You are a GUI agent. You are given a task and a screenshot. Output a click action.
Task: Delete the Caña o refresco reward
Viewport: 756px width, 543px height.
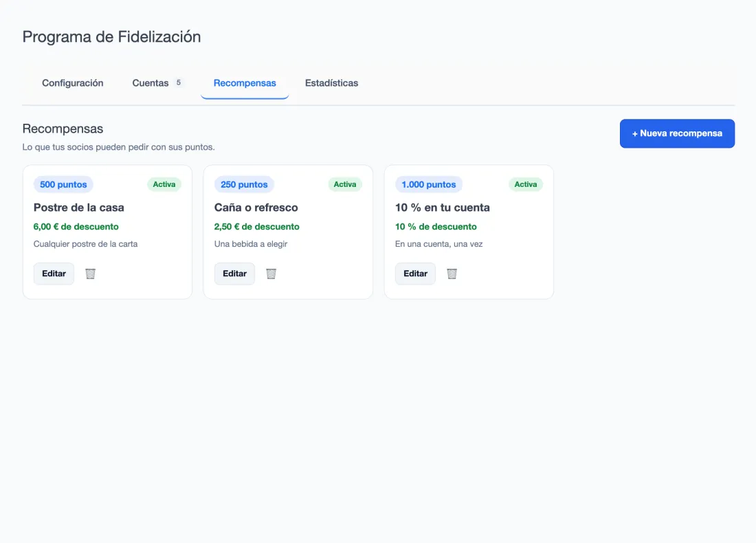click(x=271, y=274)
